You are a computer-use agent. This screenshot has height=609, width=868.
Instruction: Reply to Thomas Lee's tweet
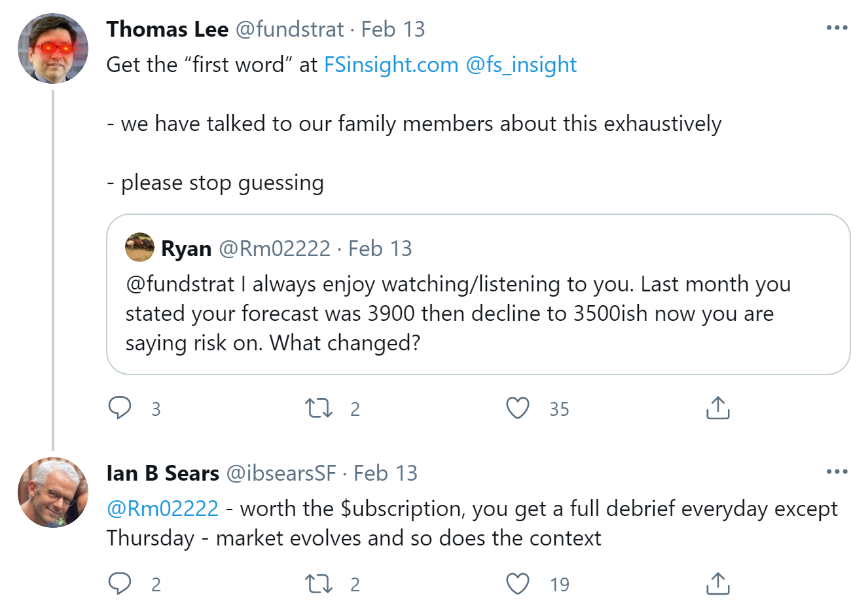pos(120,408)
